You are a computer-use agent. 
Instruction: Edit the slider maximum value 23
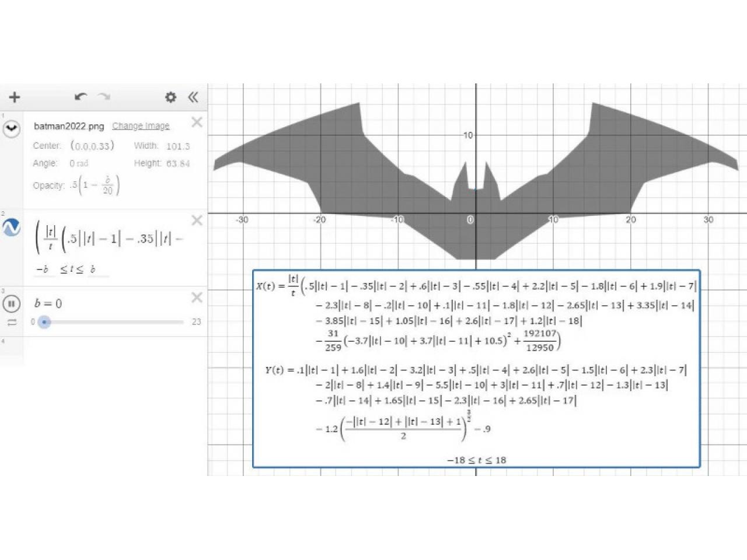coord(196,322)
